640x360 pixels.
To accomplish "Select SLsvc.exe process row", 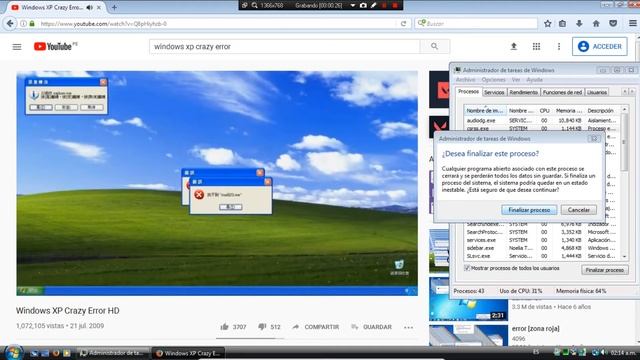I will [541, 256].
